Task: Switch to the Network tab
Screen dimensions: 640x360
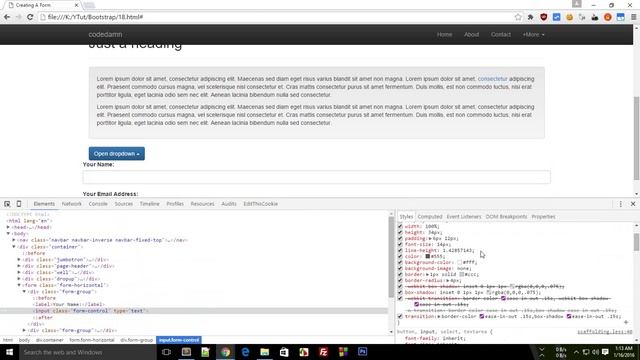Action: point(71,204)
